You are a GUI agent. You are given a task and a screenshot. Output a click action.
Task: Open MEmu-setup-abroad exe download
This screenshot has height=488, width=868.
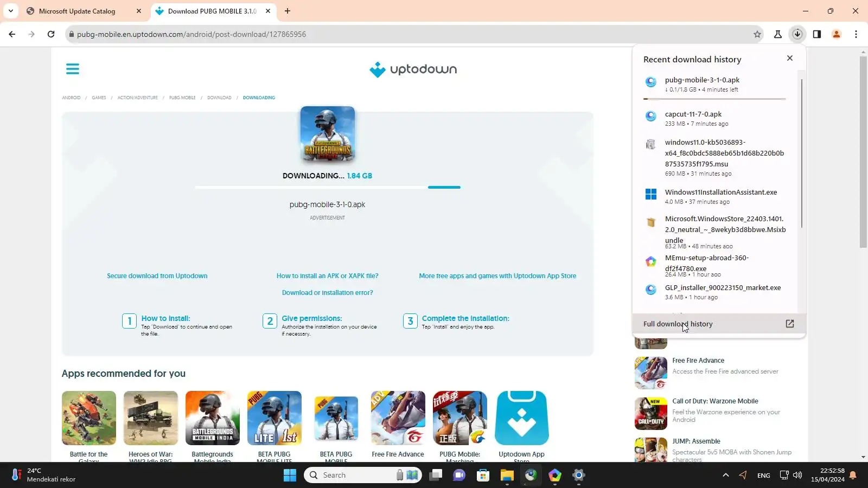pos(715,266)
